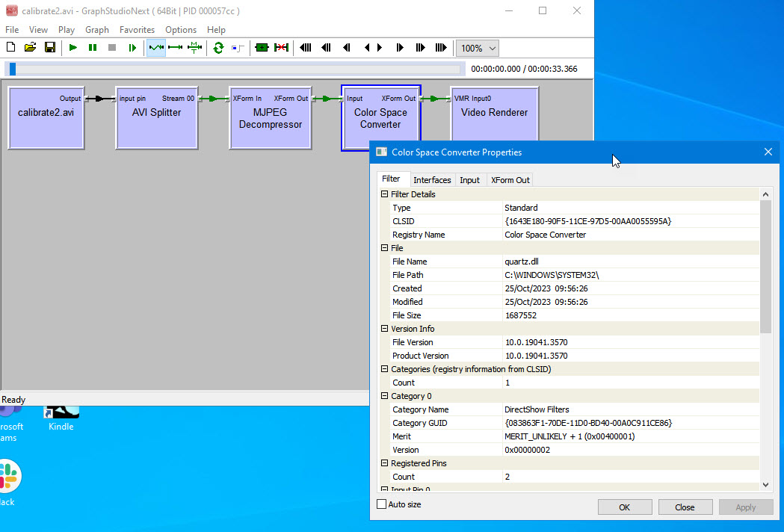
Task: Pause playback with the pause icon
Action: pos(93,48)
